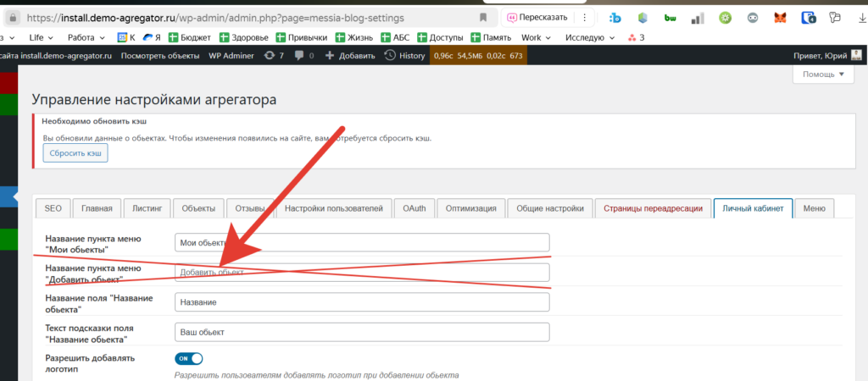This screenshot has width=868, height=381.
Task: Open the WordPress updates icon showing 7
Action: pyautogui.click(x=274, y=55)
